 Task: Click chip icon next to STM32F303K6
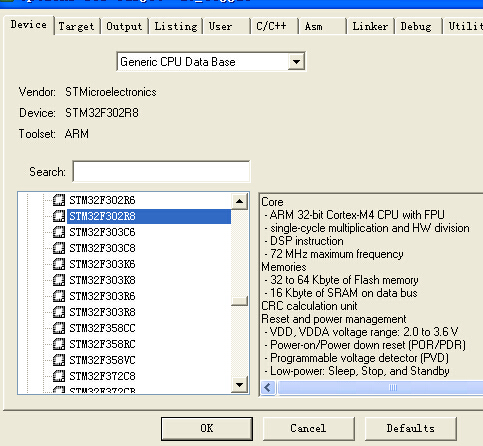[x=59, y=264]
